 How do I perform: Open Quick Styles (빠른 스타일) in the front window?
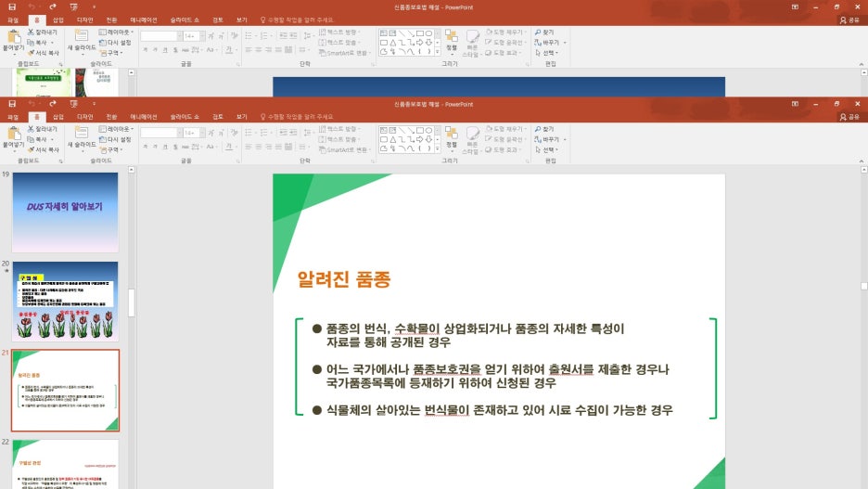click(472, 139)
